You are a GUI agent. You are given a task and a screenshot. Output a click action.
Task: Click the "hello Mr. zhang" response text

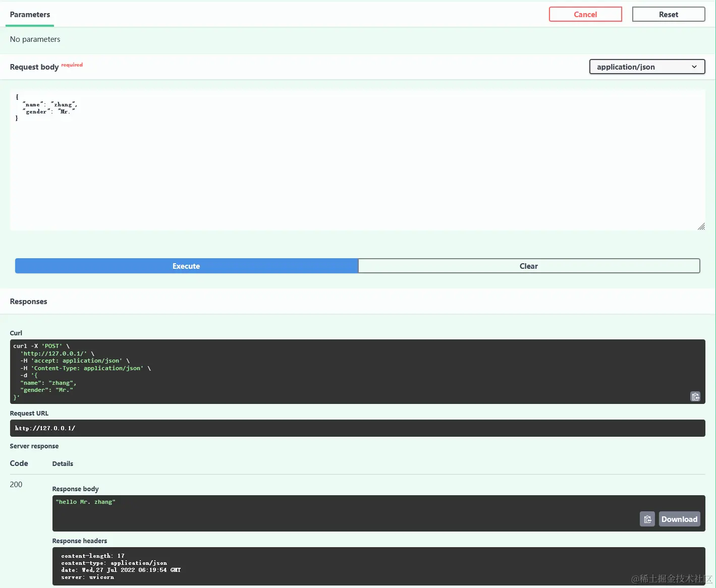point(85,502)
